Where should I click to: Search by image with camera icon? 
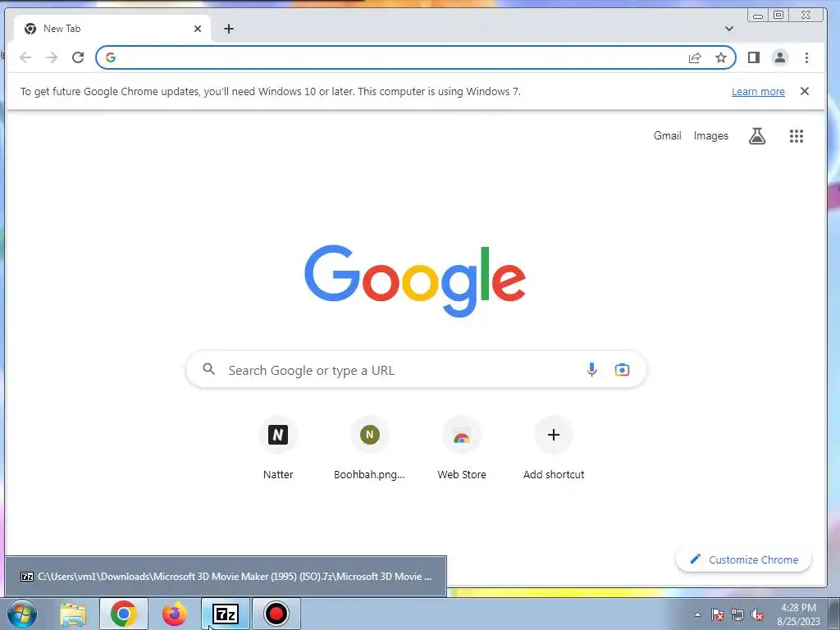(622, 370)
